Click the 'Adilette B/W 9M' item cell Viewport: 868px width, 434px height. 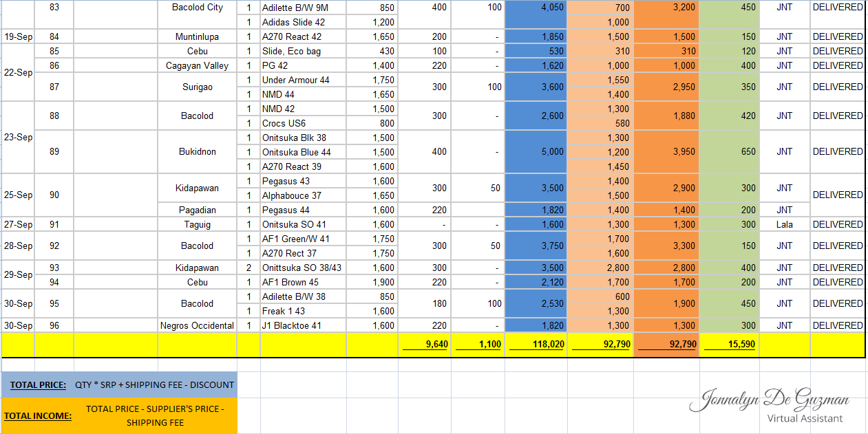click(303, 8)
